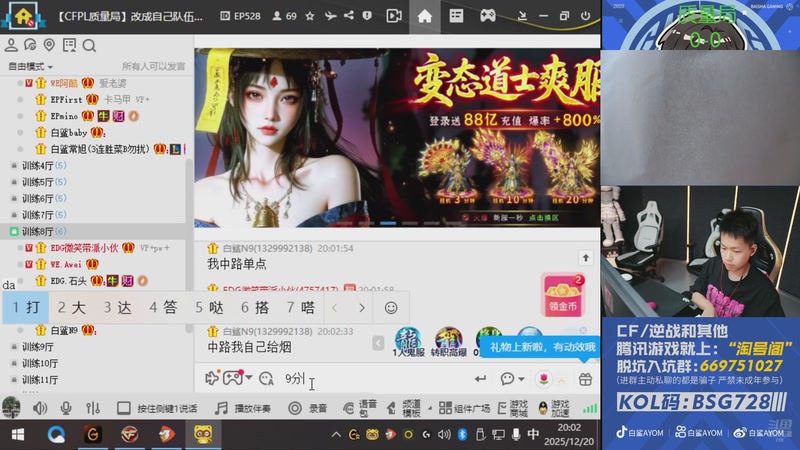Viewport: 800px width, 450px height.
Task: Jump chat to top arrow button
Action: (586, 258)
